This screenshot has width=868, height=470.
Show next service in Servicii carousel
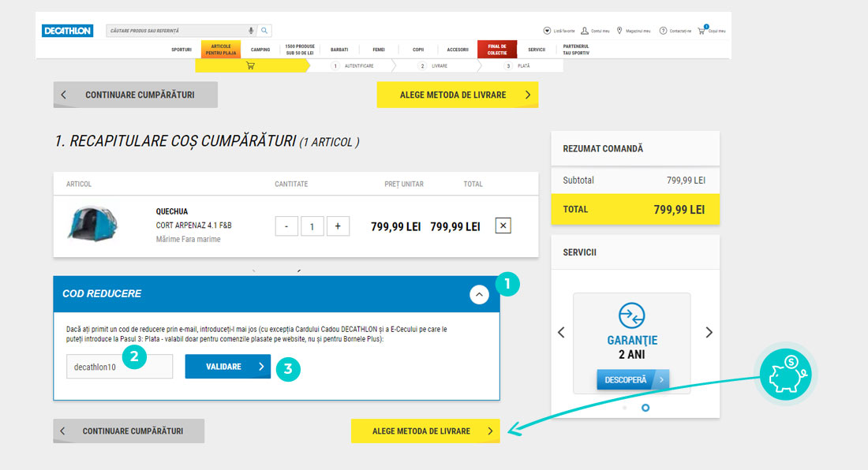(709, 332)
